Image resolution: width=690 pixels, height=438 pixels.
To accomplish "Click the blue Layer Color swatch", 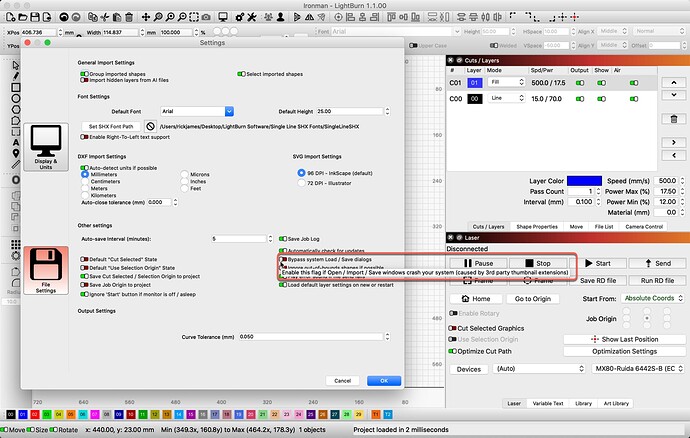I will 584,181.
